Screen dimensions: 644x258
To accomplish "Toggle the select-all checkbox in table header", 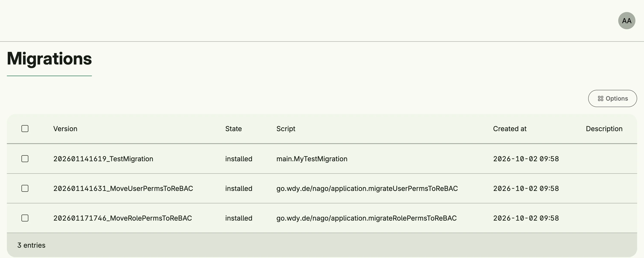I will [25, 129].
